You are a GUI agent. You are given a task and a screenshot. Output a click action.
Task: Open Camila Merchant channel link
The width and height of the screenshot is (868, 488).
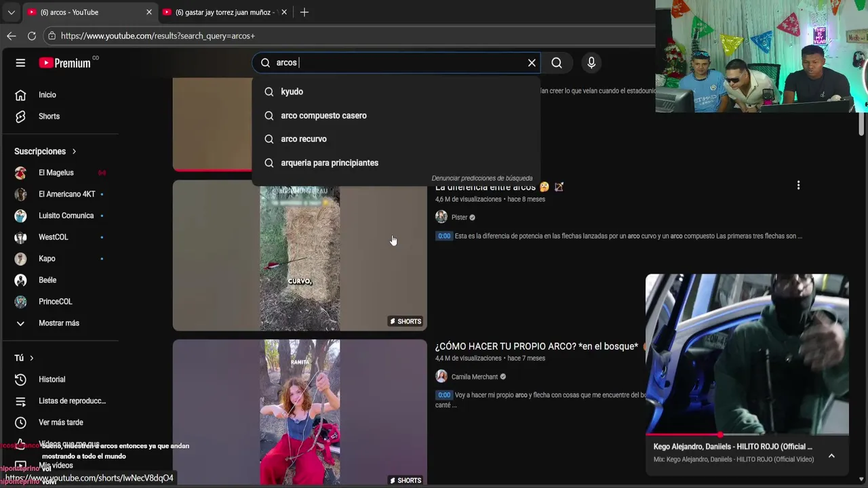475,377
